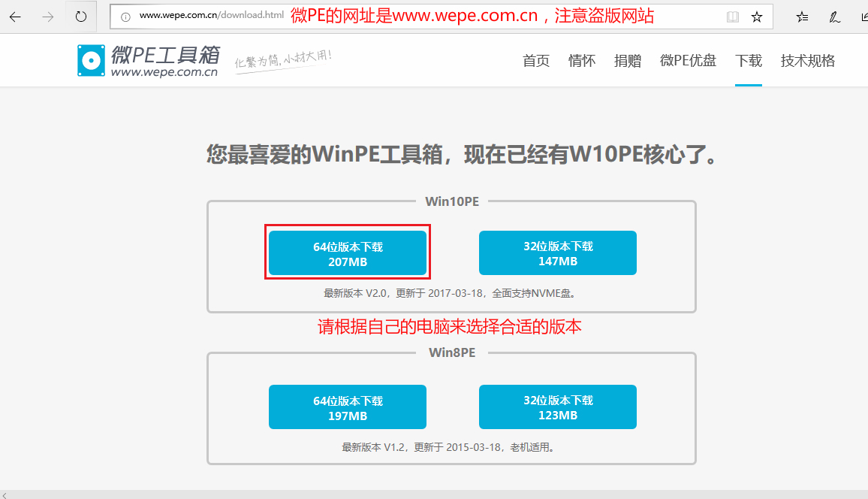Open the 首页 menu item
This screenshot has height=499, width=868.
click(535, 61)
